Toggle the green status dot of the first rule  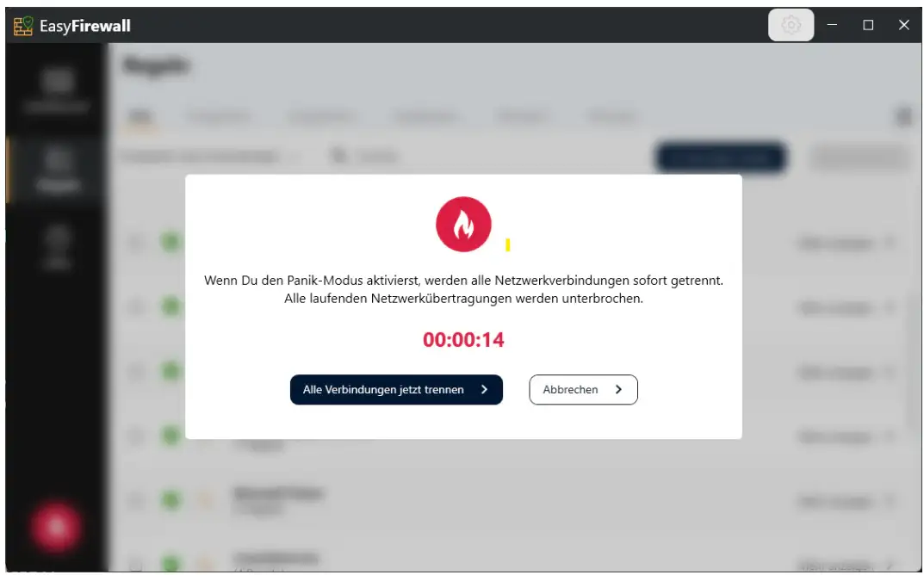click(171, 242)
